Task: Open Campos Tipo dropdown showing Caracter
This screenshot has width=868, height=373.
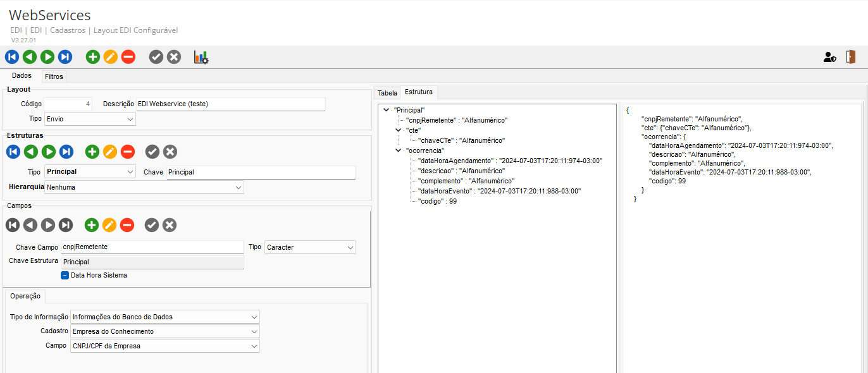Action: click(x=310, y=247)
